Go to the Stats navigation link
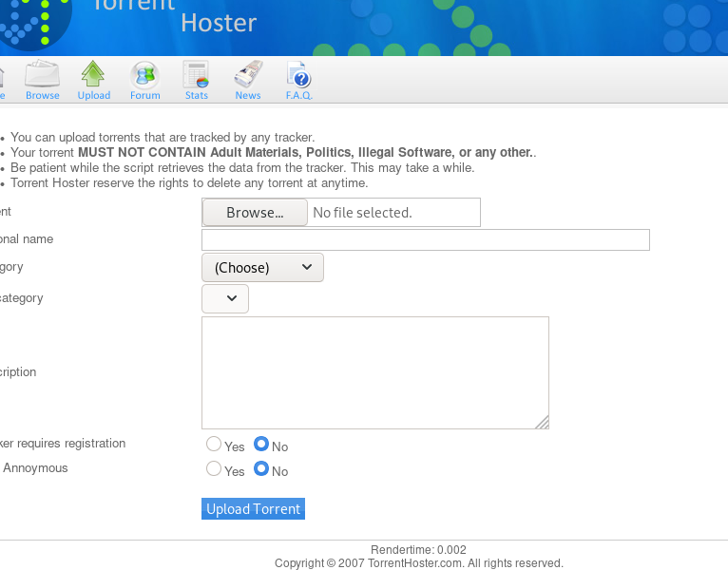728x570 pixels. click(197, 95)
